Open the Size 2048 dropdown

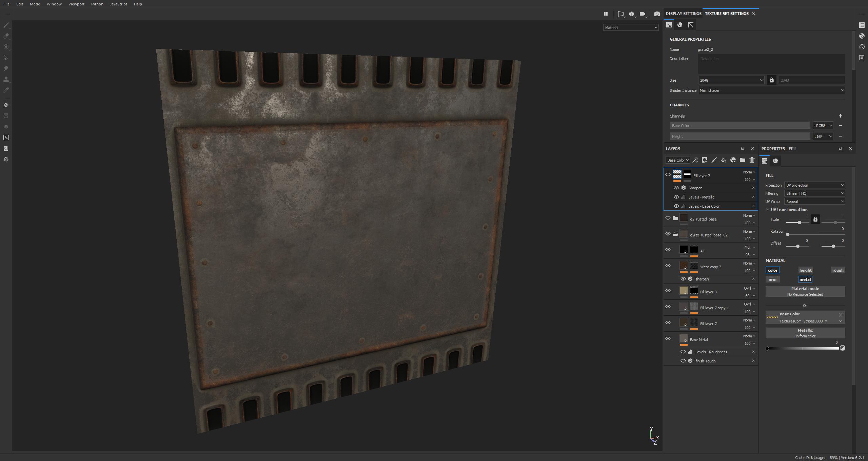(x=731, y=80)
